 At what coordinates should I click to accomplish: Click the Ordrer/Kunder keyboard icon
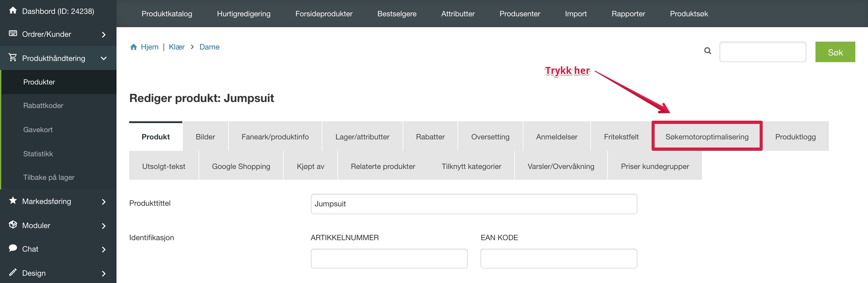point(13,33)
